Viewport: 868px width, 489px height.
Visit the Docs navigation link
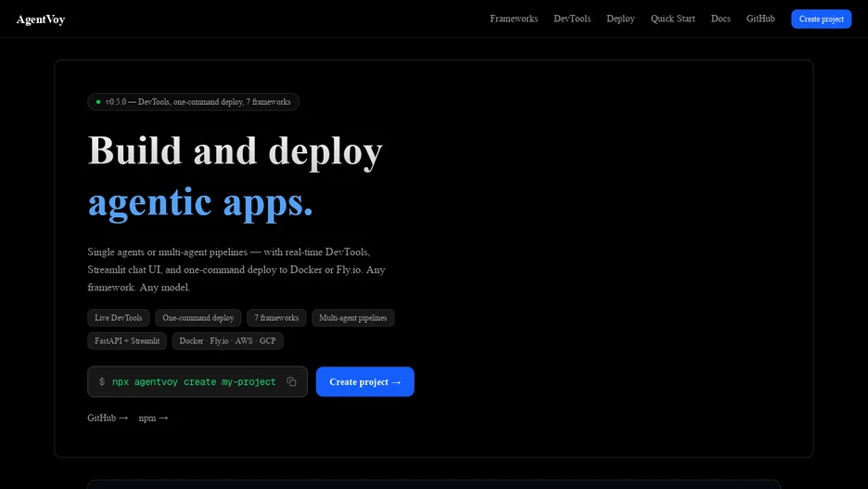[721, 19]
